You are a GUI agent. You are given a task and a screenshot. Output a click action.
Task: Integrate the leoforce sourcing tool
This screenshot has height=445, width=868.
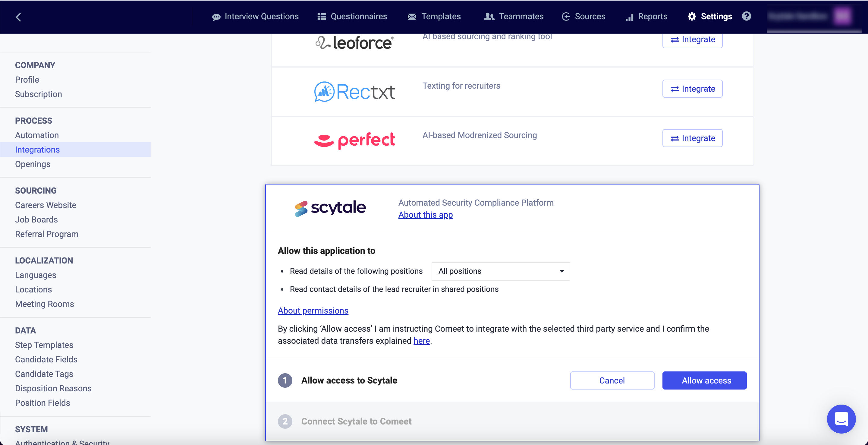[693, 39]
